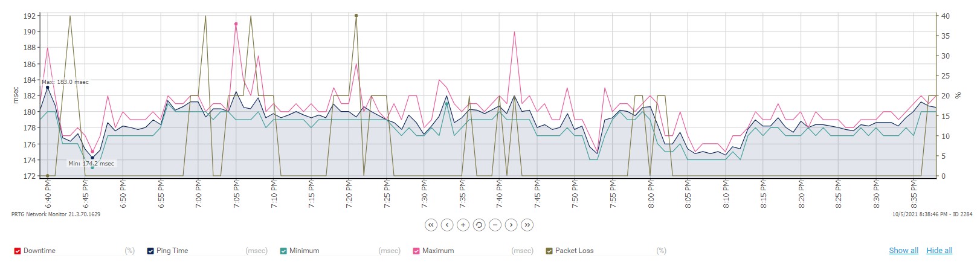The width and height of the screenshot is (980, 270).
Task: Click the single right arrow scroll-forward button
Action: point(511,225)
